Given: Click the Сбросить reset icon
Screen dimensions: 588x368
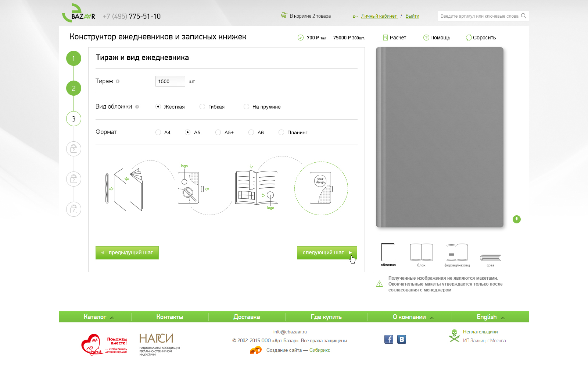Looking at the screenshot, I should click(469, 38).
